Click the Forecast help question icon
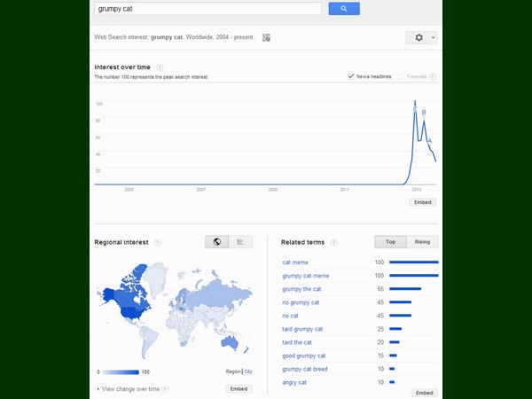 click(x=433, y=76)
